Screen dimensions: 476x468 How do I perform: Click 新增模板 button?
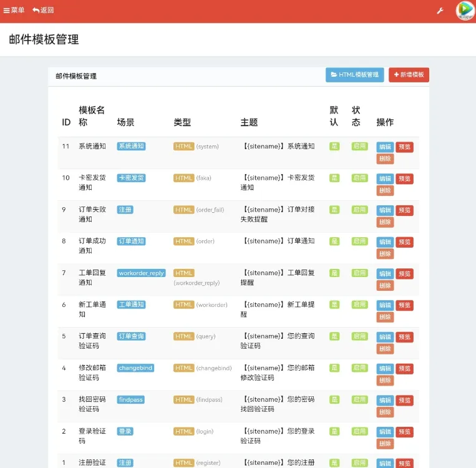[409, 75]
